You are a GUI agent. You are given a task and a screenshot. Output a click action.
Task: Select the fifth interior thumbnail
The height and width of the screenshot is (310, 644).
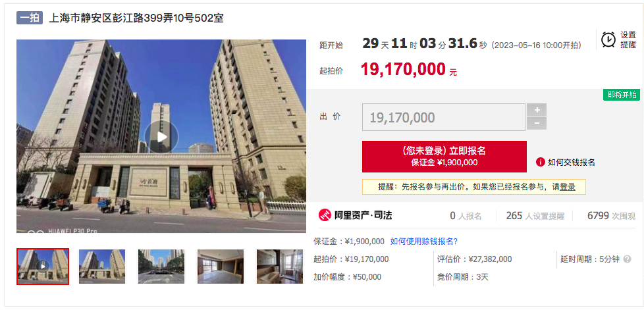pyautogui.click(x=280, y=266)
